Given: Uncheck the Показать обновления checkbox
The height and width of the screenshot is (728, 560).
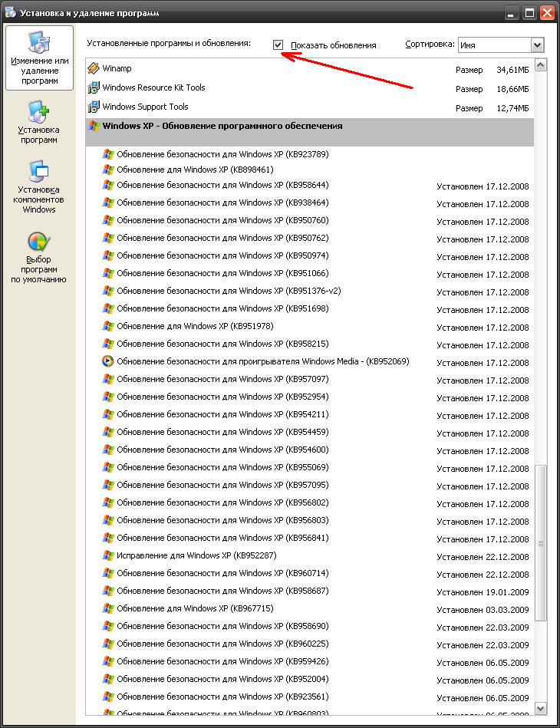Looking at the screenshot, I should click(x=278, y=45).
